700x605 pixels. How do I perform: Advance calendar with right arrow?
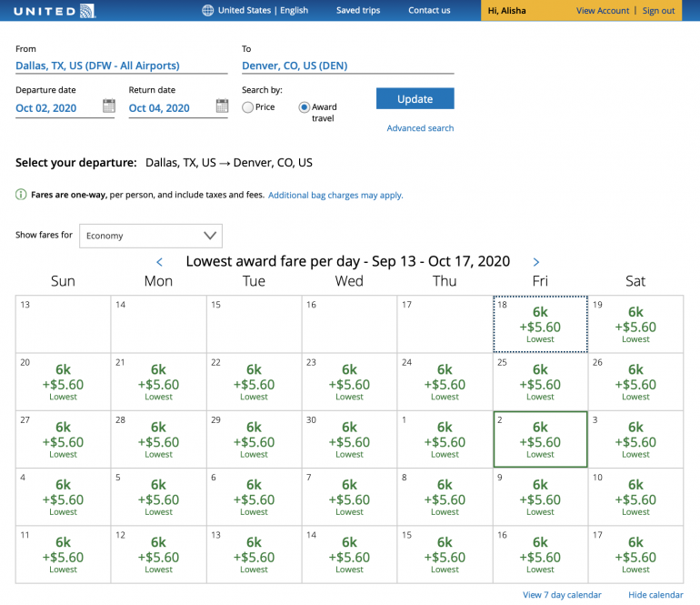[x=536, y=262]
